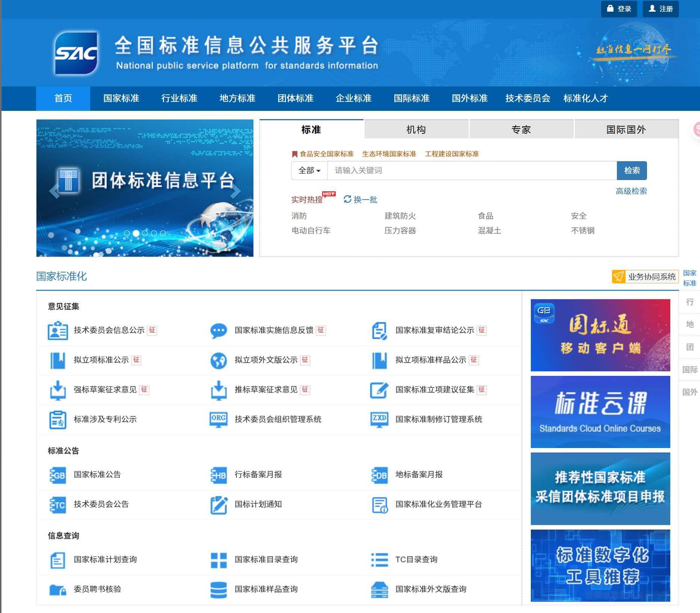
Task: Switch to the 机构 search tab
Action: 416,130
